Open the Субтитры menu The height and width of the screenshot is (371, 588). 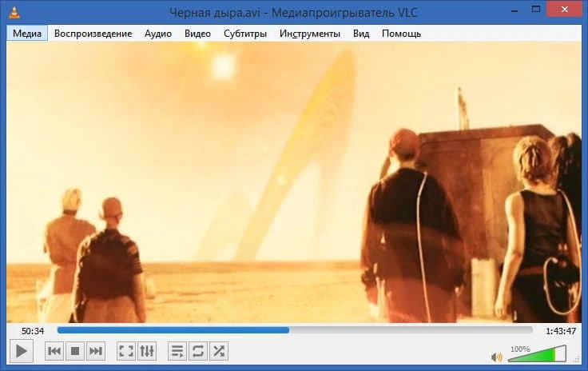tap(245, 34)
